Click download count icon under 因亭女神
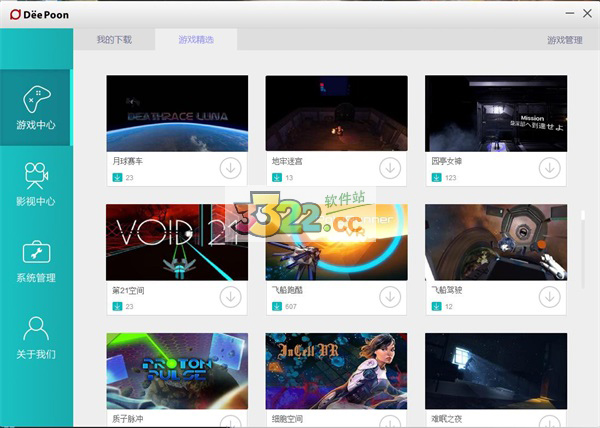This screenshot has height=428, width=600. pos(436,177)
